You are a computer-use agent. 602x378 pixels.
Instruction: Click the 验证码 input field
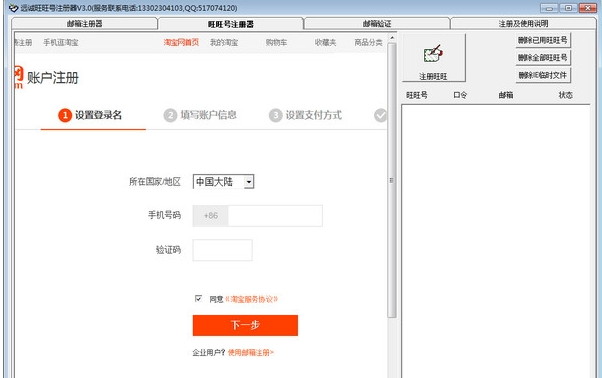[222, 250]
